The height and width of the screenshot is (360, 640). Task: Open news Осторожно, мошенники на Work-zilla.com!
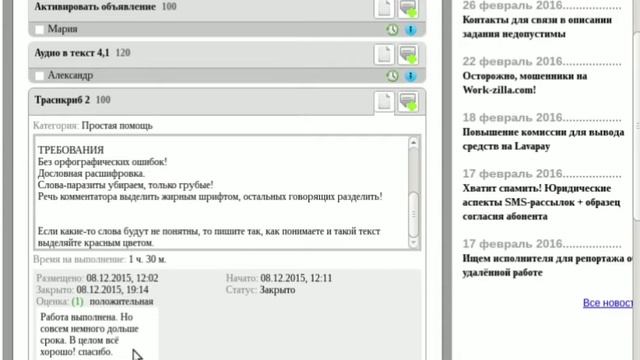[x=524, y=83]
